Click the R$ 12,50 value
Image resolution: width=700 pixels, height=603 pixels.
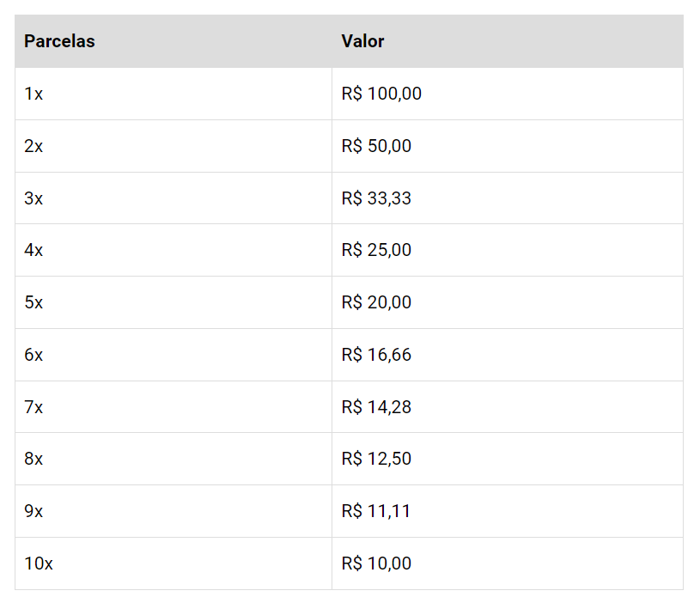[x=376, y=459]
